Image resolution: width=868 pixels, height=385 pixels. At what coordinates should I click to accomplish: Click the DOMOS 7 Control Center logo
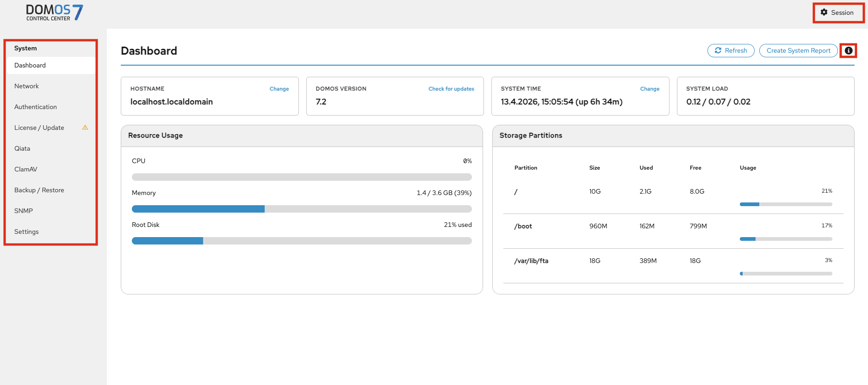[55, 12]
